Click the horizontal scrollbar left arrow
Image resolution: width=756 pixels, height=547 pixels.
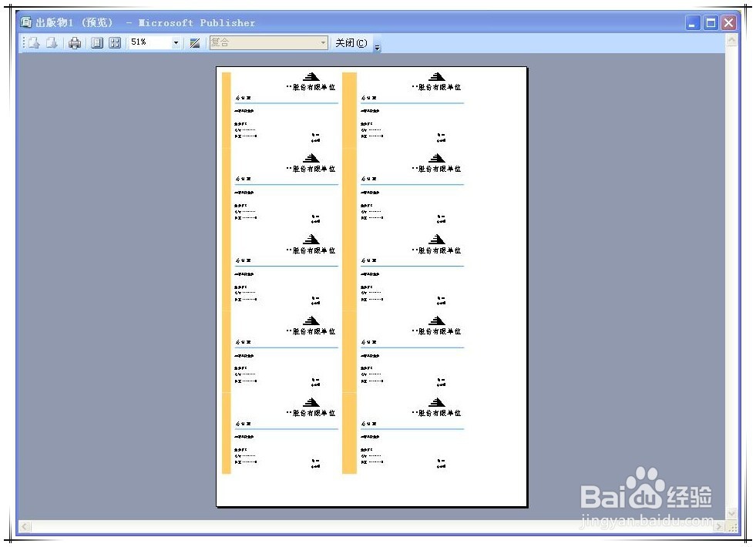[x=25, y=527]
